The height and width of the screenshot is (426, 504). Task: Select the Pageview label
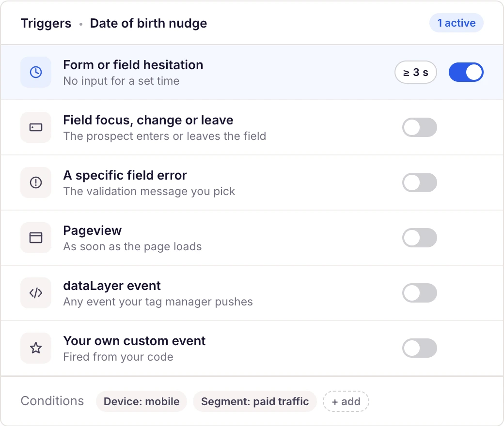tap(92, 230)
